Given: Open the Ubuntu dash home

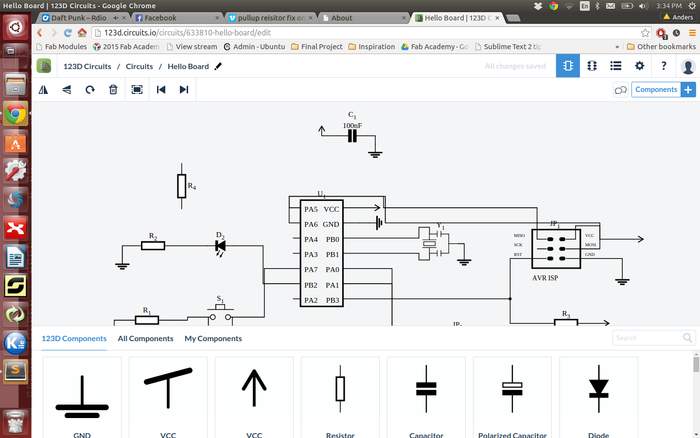Looking at the screenshot, I should click(15, 27).
